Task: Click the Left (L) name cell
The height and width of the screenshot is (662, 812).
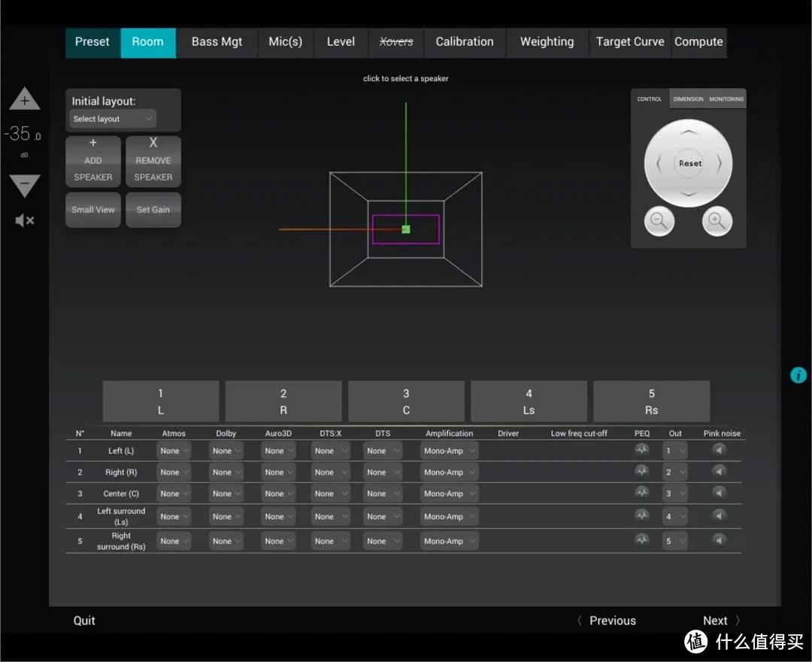Action: [121, 451]
